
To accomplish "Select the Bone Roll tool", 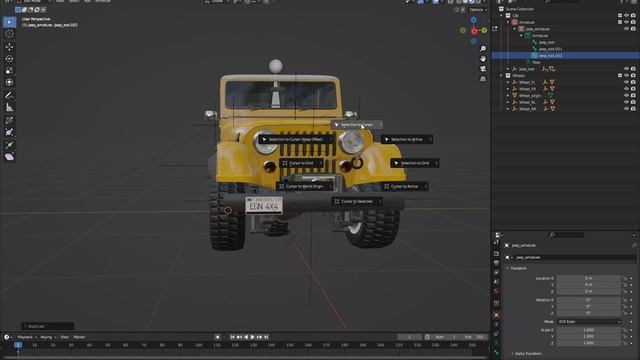I will 9,120.
